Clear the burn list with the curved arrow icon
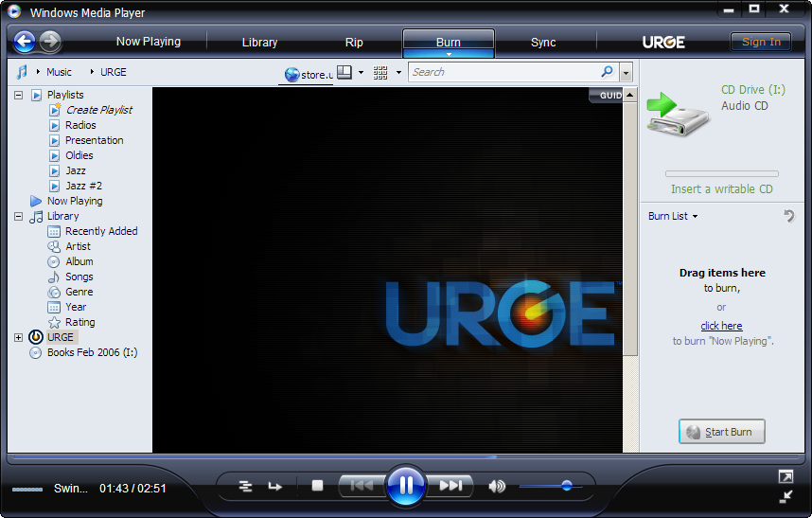 pyautogui.click(x=788, y=216)
